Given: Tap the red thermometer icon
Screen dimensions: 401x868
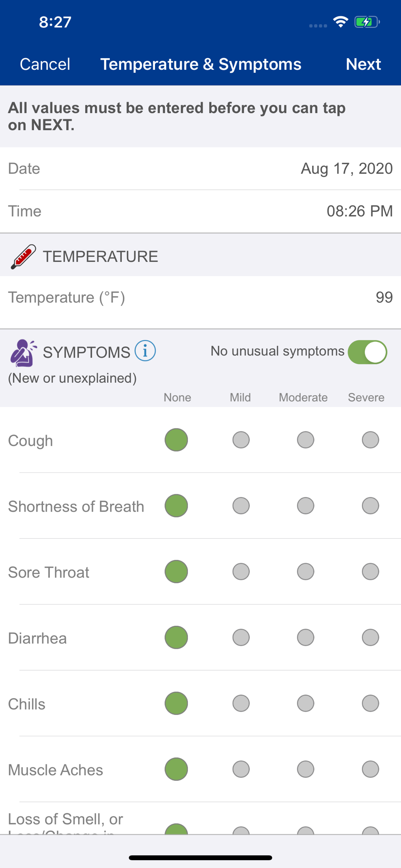Looking at the screenshot, I should coord(23,256).
